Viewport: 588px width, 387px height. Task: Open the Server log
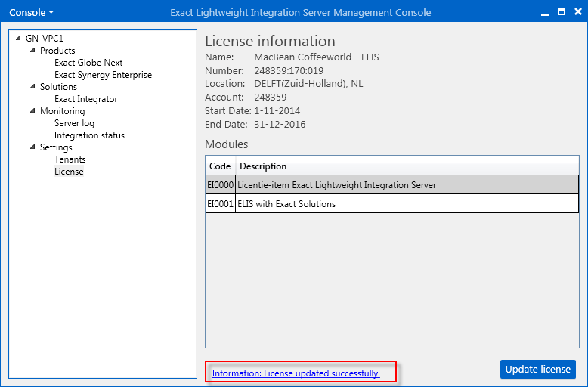74,123
